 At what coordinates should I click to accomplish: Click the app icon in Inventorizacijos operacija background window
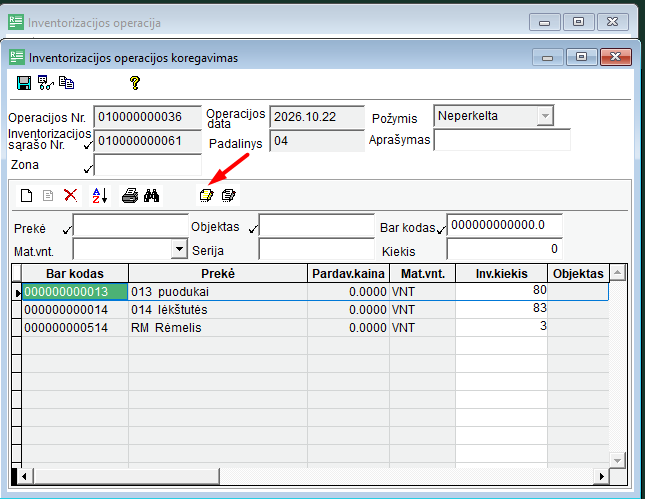click(16, 22)
